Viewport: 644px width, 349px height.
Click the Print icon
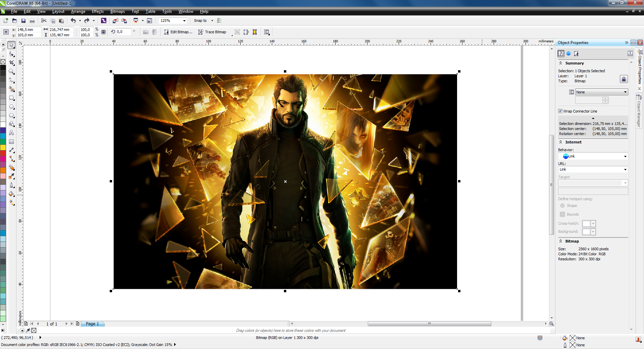coord(32,20)
